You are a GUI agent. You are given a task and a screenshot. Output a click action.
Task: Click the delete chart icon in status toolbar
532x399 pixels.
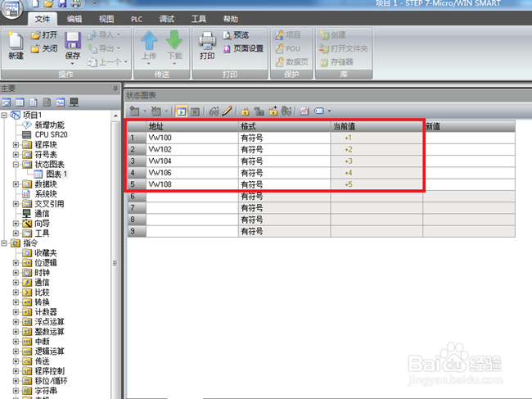pyautogui.click(x=156, y=111)
